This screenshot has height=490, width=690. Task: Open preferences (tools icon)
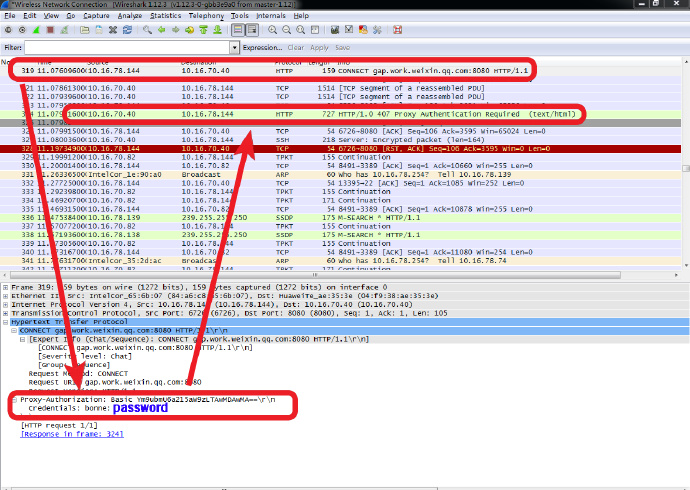[377, 30]
